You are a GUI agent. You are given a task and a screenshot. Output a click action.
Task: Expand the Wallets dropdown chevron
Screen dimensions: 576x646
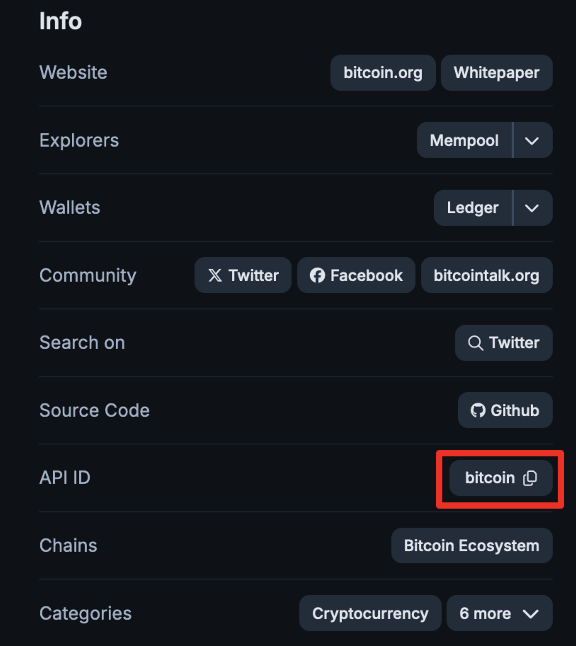pyautogui.click(x=532, y=208)
